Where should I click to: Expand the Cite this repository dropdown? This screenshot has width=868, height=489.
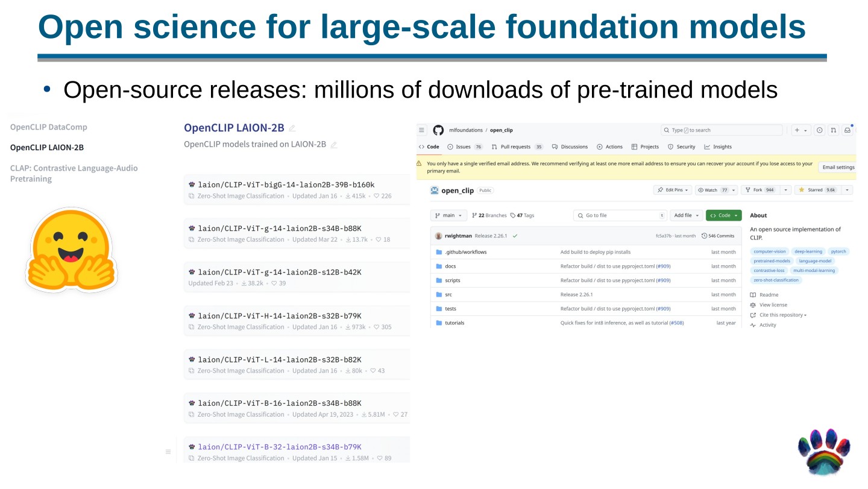click(783, 315)
